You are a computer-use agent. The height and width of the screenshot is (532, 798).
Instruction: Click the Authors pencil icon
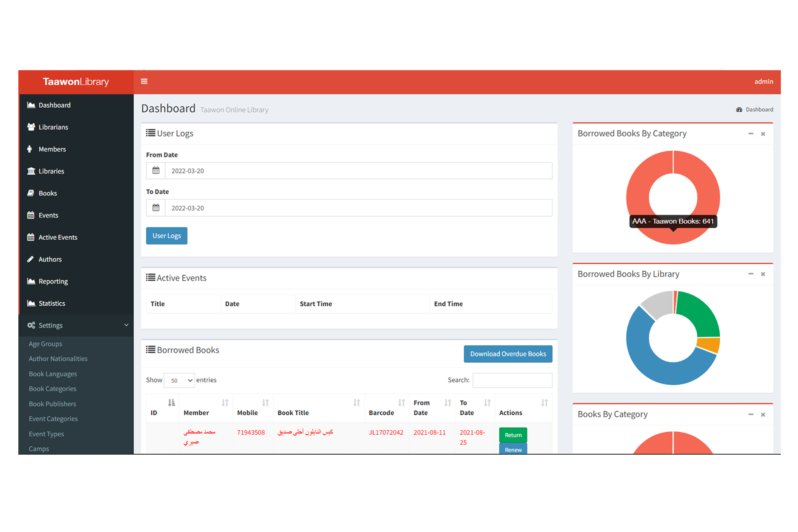[30, 259]
